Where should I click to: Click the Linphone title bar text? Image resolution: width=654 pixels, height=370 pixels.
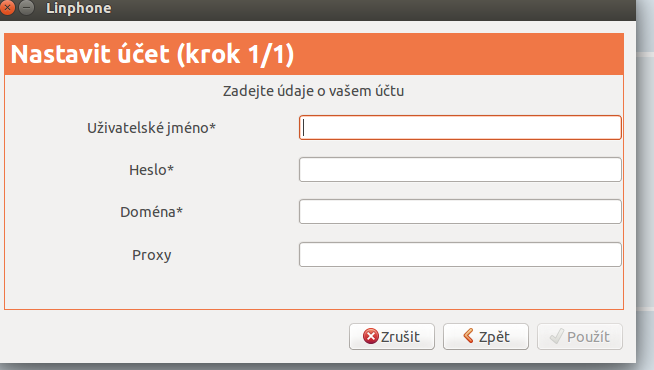click(78, 8)
